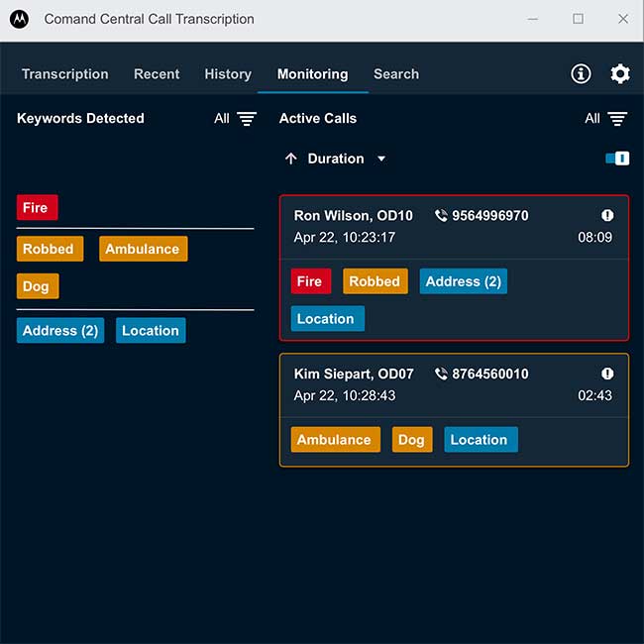Open Ron Wilson, OD10 call name

354,216
